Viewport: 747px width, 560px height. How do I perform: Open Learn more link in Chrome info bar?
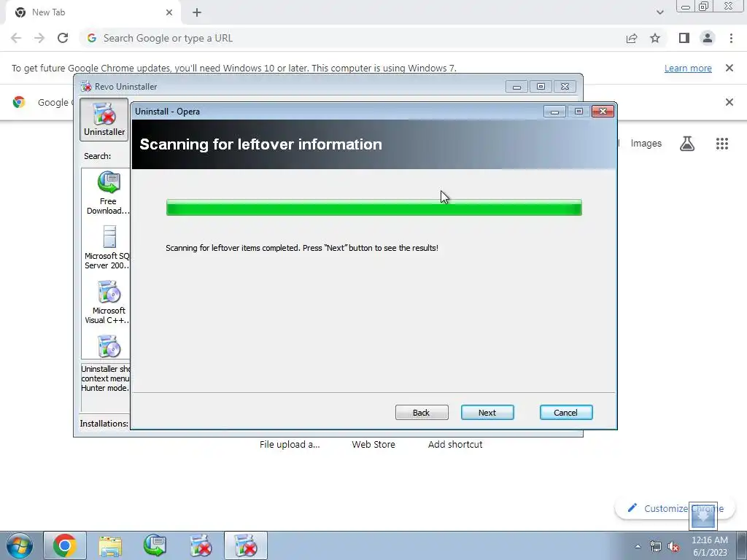[687, 68]
